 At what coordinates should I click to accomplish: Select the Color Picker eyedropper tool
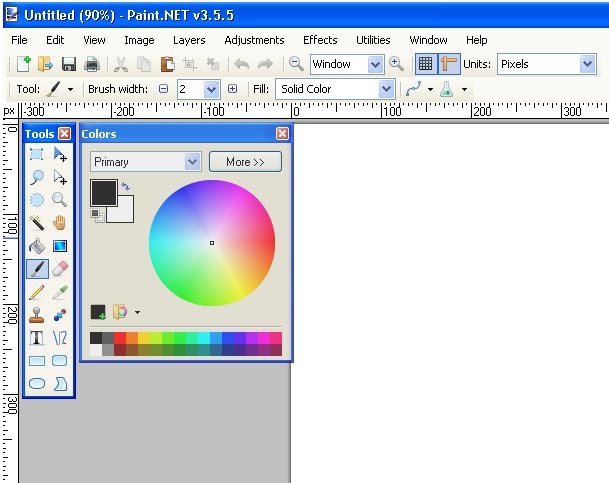pos(60,292)
